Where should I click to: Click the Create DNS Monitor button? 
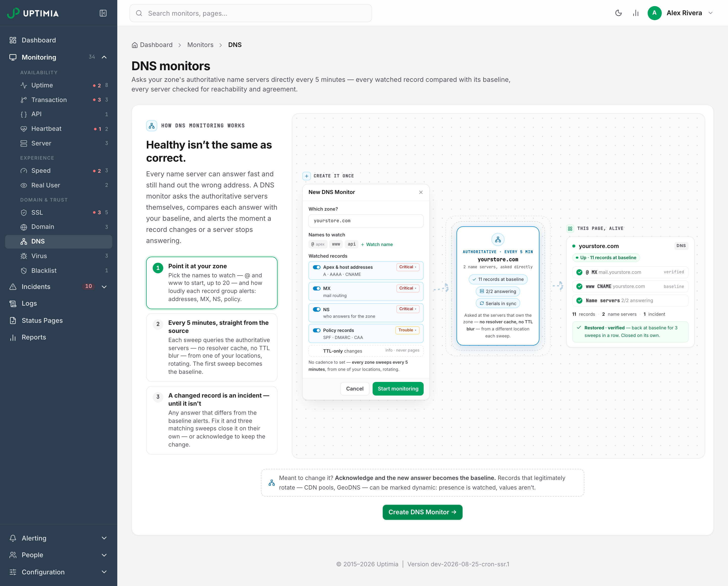(x=422, y=512)
